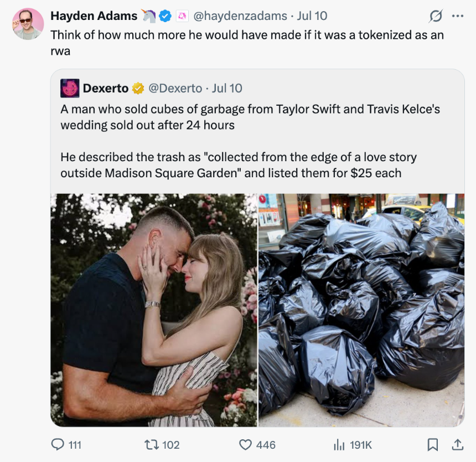This screenshot has height=462, width=476.
Task: Share the tweet via upload icon
Action: click(458, 445)
